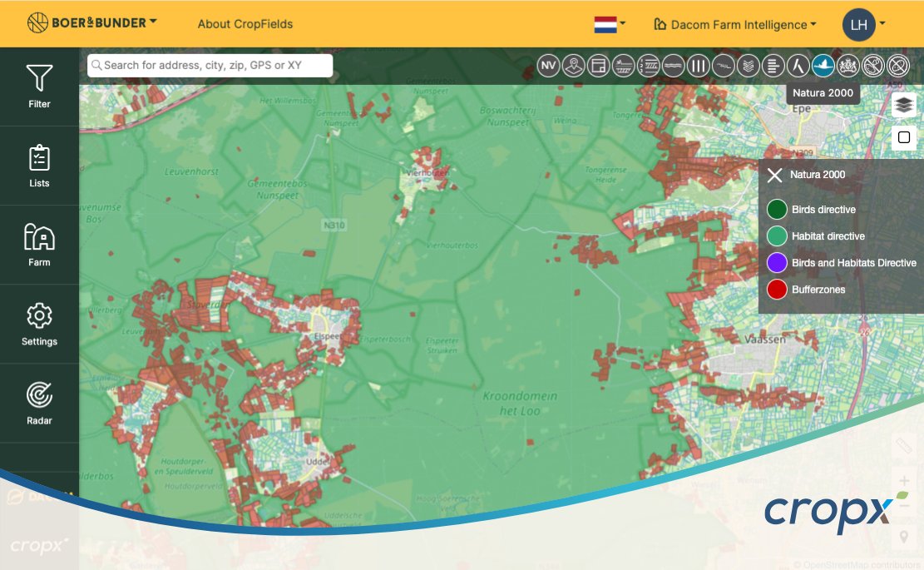Open the map layers stack button

pyautogui.click(x=904, y=106)
